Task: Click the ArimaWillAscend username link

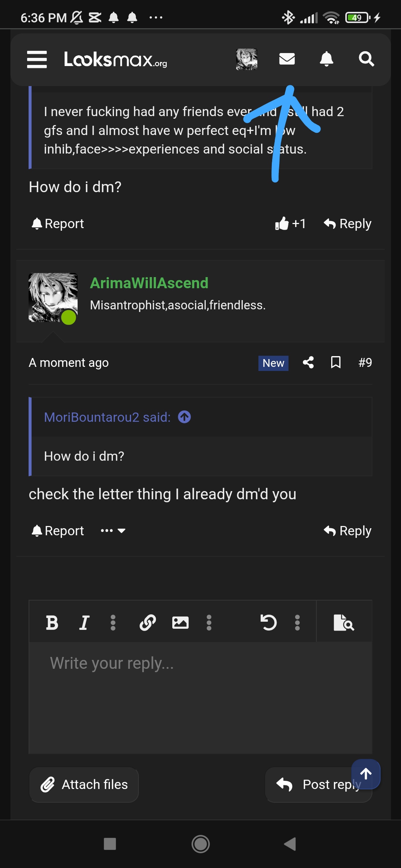Action: coord(149,283)
